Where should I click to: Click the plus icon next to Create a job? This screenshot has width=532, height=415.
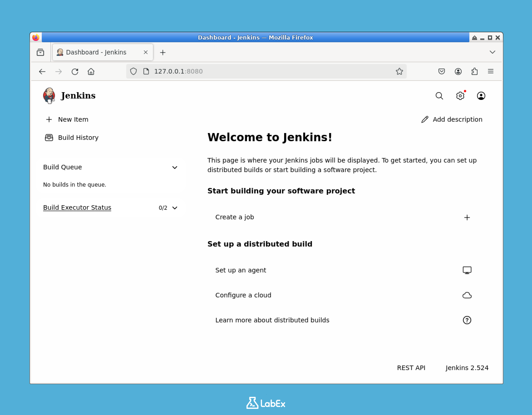coord(467,217)
